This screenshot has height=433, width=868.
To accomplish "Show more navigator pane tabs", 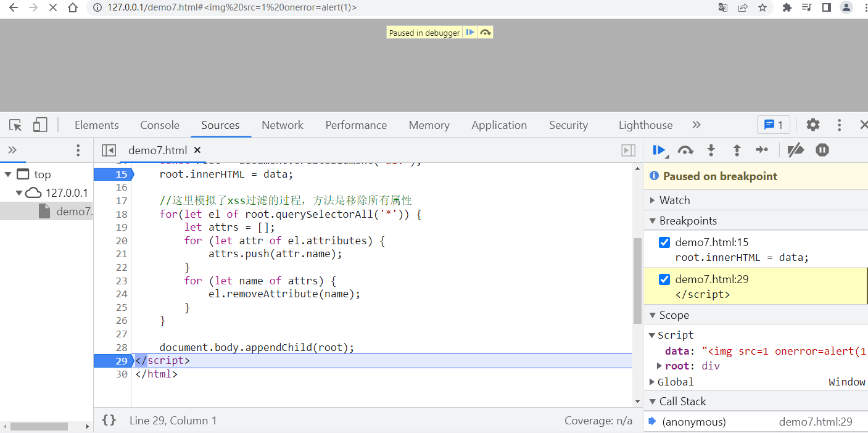I will [12, 150].
